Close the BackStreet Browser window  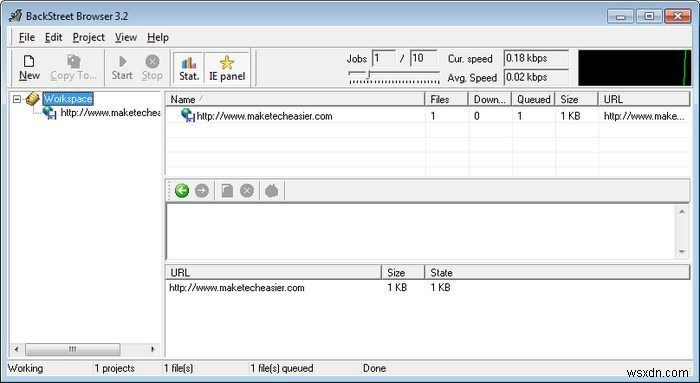point(678,17)
